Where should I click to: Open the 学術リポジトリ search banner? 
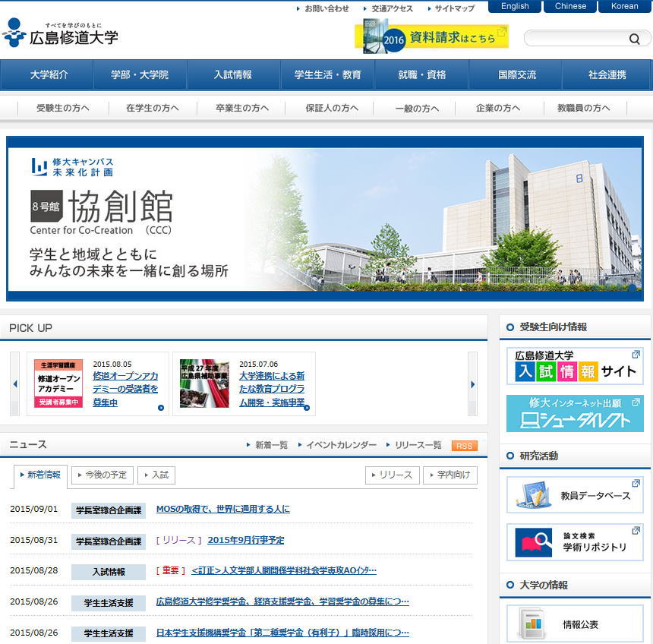[x=575, y=542]
